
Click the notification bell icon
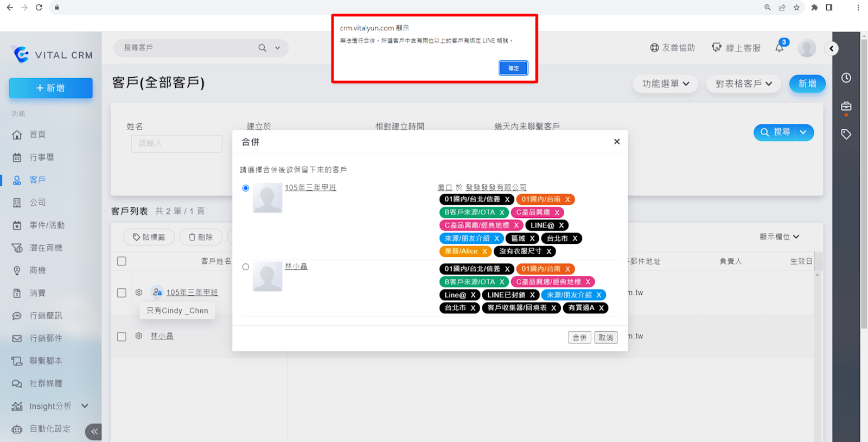pos(779,48)
